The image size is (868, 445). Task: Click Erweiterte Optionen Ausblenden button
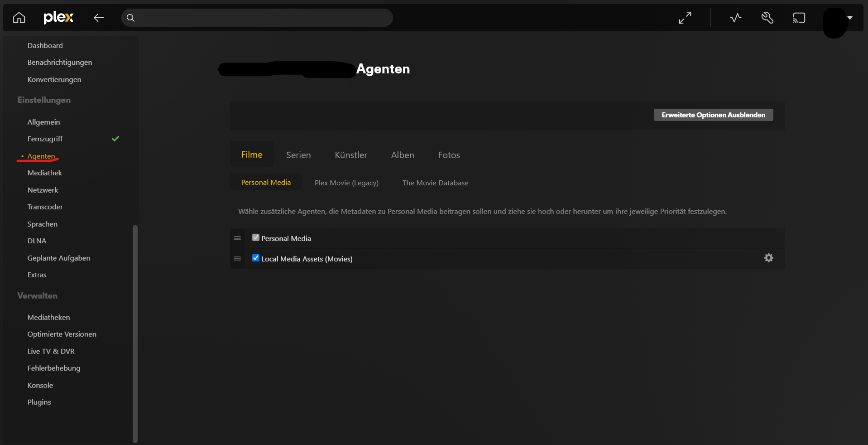click(713, 115)
